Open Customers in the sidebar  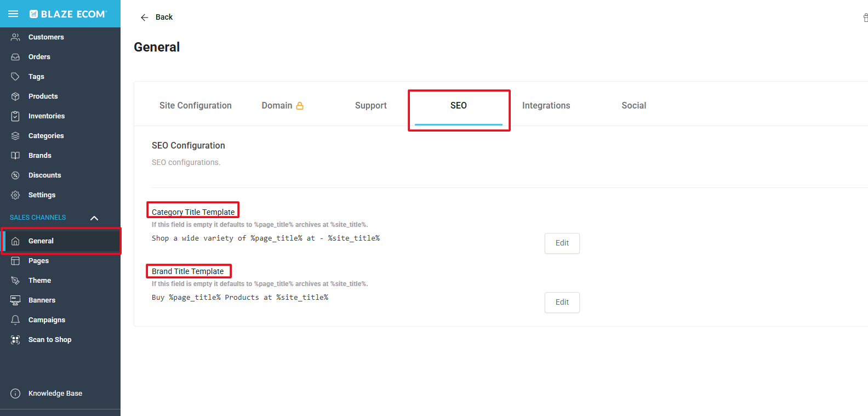coord(60,37)
